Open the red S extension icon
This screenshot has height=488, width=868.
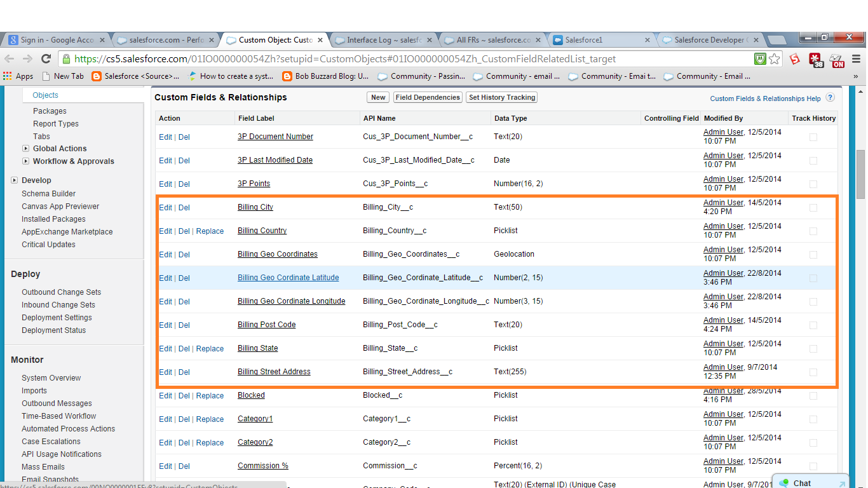coord(795,59)
